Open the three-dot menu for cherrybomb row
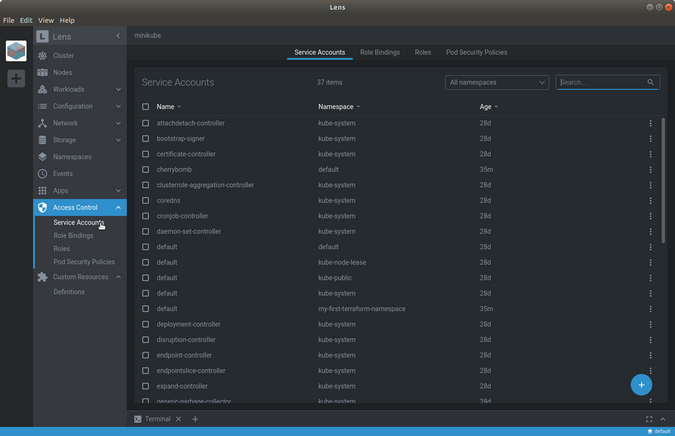This screenshot has width=675, height=436. coord(650,170)
